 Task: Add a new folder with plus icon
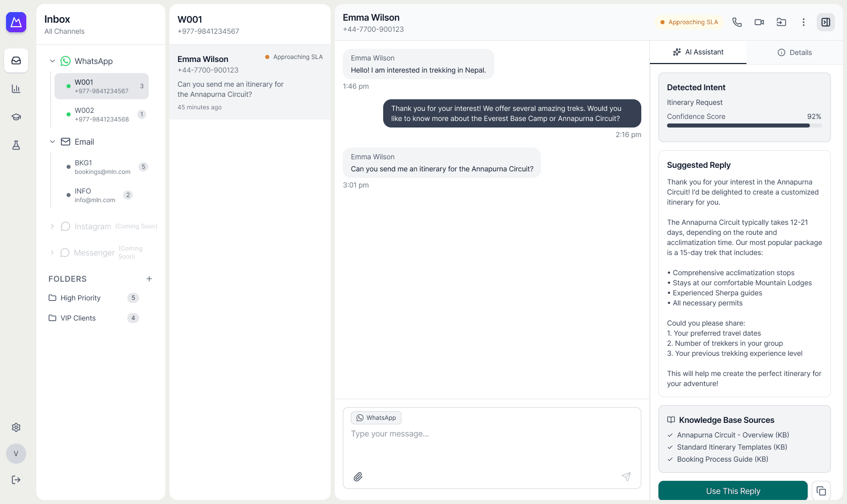(x=149, y=279)
